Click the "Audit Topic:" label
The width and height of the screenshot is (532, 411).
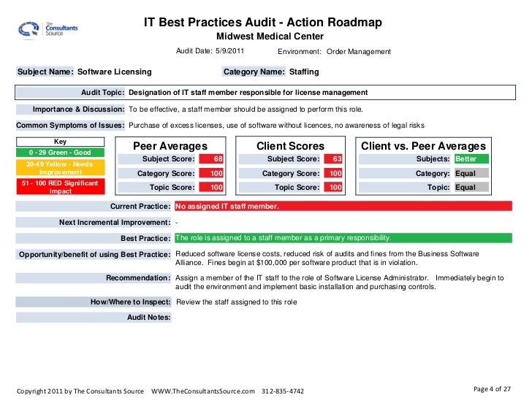[x=71, y=93]
